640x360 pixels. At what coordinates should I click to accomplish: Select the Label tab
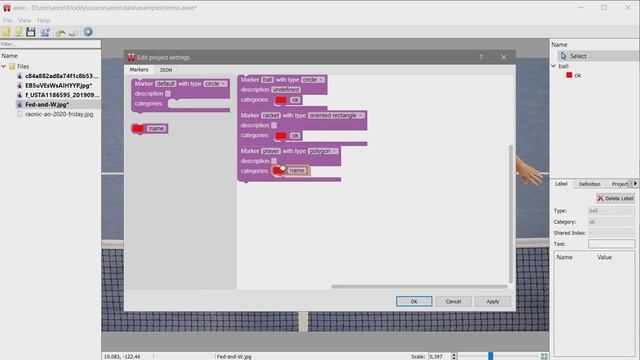561,184
